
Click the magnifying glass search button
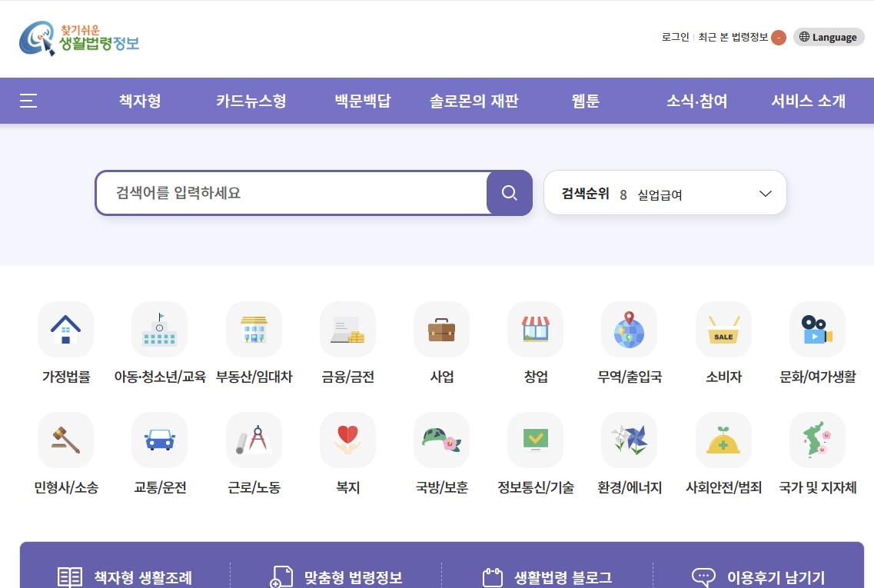[x=509, y=193]
